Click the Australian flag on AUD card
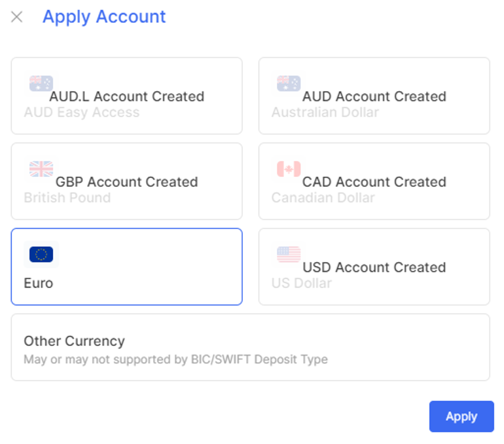 [289, 84]
